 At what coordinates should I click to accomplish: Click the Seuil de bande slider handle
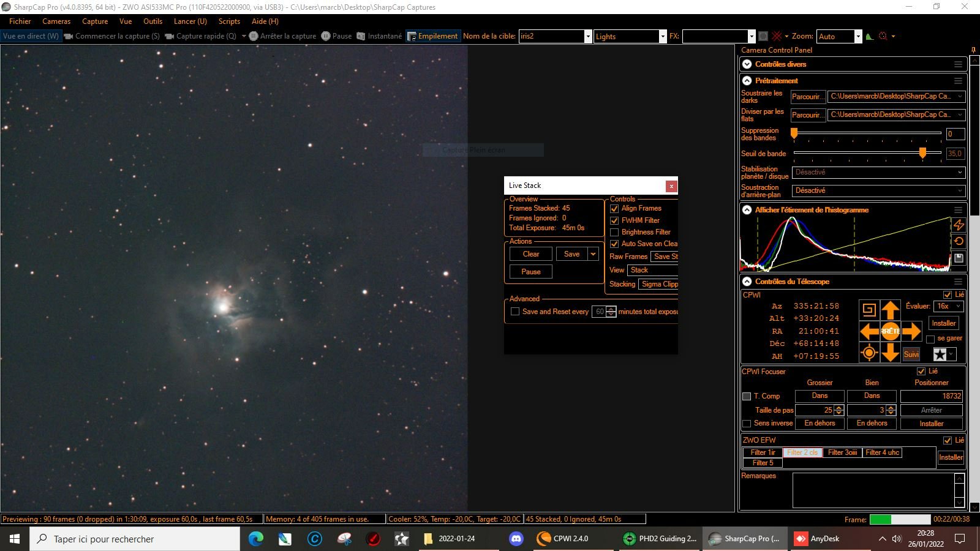click(922, 153)
